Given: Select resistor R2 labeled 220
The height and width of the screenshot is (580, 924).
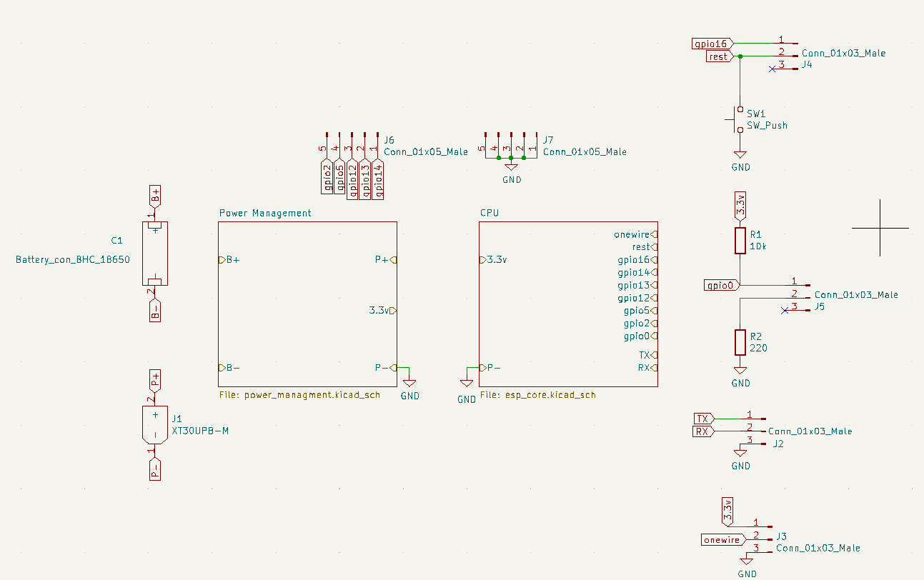Looking at the screenshot, I should click(740, 344).
